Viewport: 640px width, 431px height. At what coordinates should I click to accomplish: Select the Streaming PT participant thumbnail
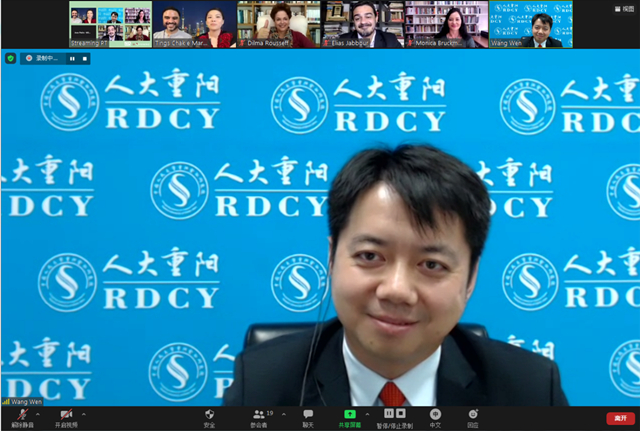(110, 24)
